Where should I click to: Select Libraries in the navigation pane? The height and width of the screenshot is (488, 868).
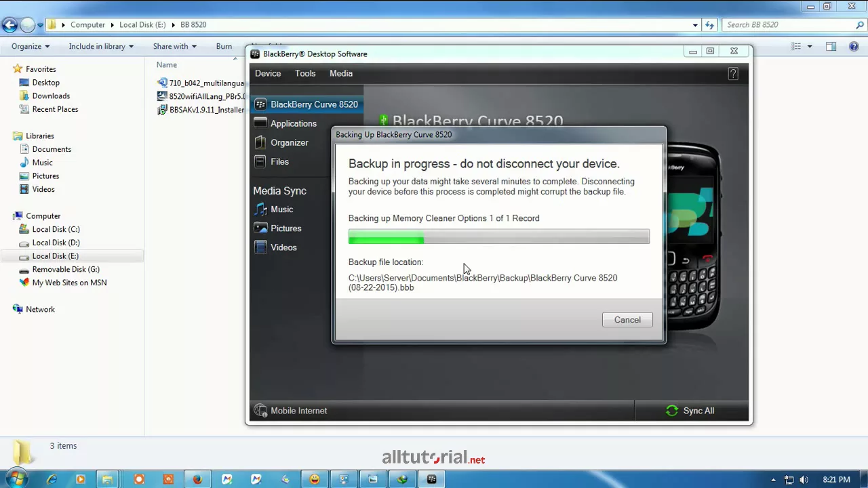(39, 136)
